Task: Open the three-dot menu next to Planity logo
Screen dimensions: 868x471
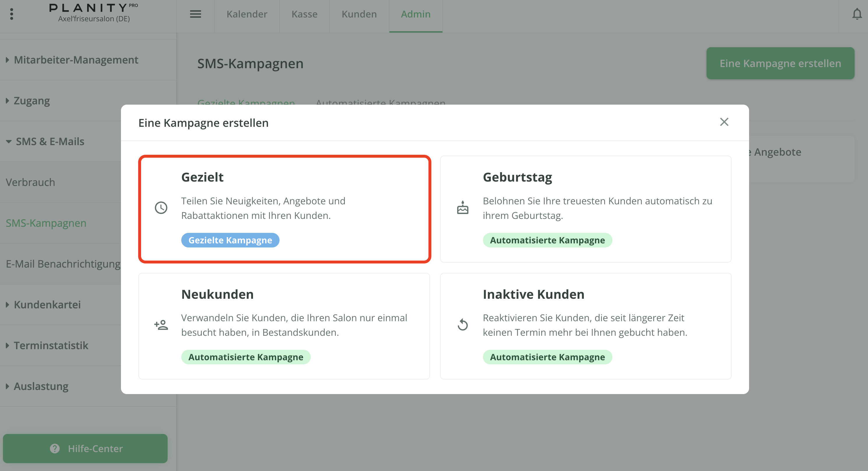Action: tap(12, 14)
